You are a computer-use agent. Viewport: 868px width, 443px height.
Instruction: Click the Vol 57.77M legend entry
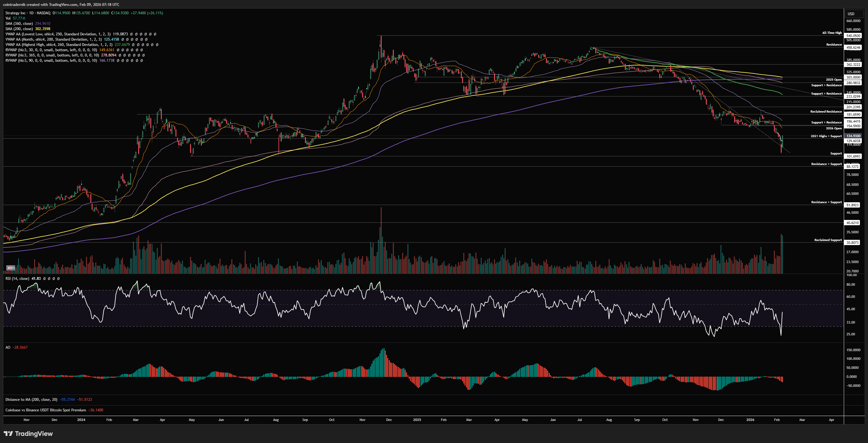coord(15,18)
